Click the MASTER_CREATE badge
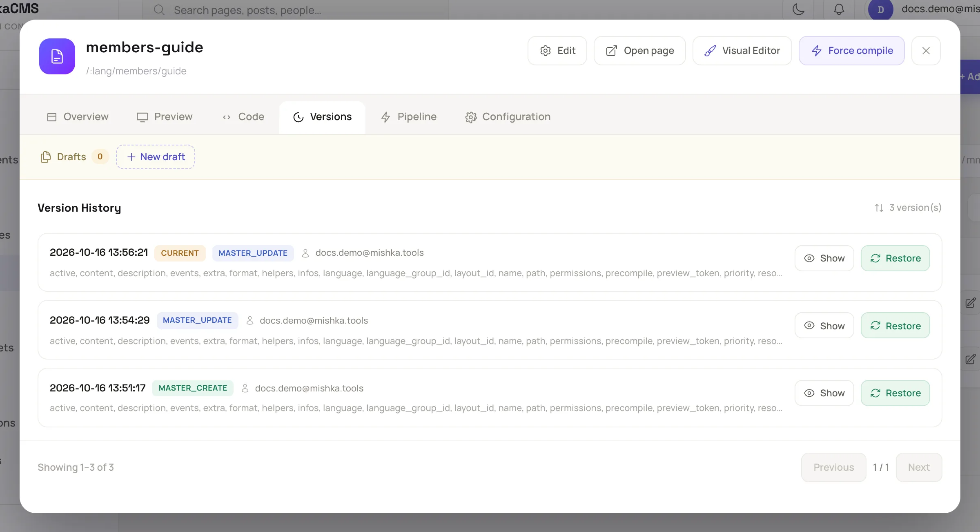The width and height of the screenshot is (980, 532). [193, 388]
